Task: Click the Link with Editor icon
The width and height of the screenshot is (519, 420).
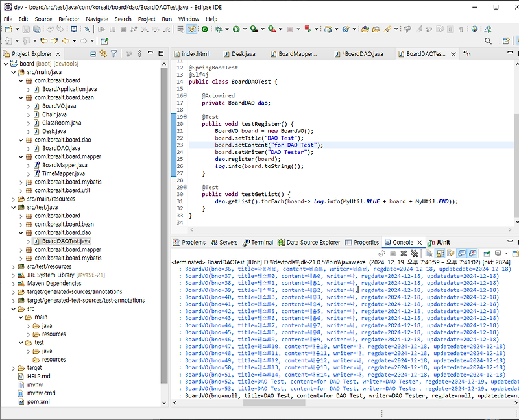Action: pyautogui.click(x=104, y=54)
